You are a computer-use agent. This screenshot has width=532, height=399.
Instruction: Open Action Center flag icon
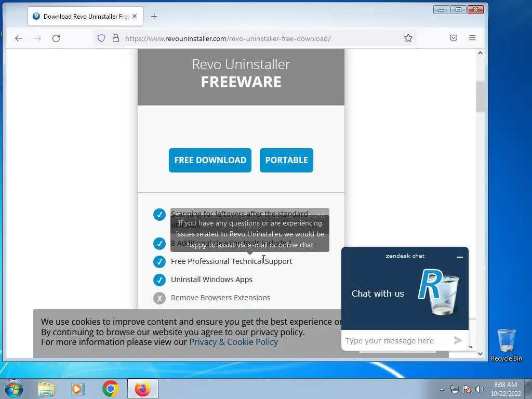467,389
